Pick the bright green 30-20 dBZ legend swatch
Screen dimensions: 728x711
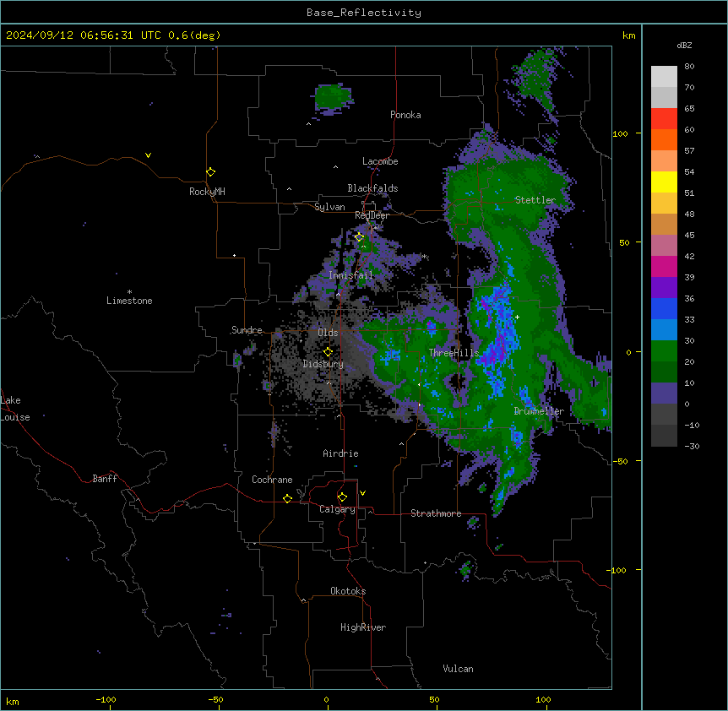point(664,351)
